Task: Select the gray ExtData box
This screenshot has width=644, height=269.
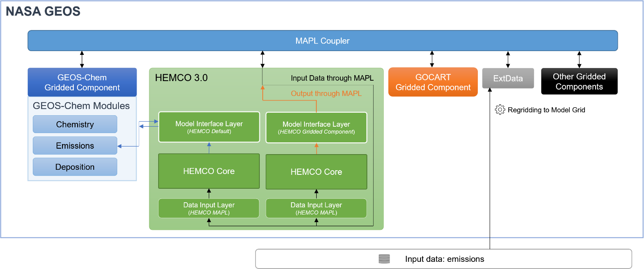Action: [x=508, y=79]
